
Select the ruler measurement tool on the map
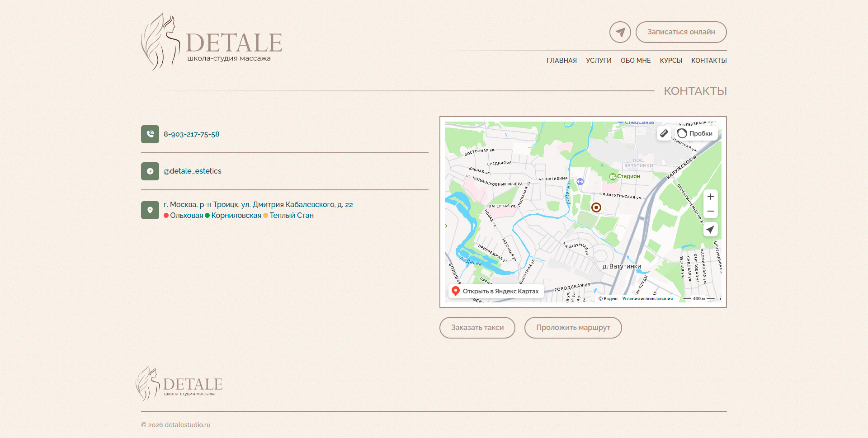[664, 133]
